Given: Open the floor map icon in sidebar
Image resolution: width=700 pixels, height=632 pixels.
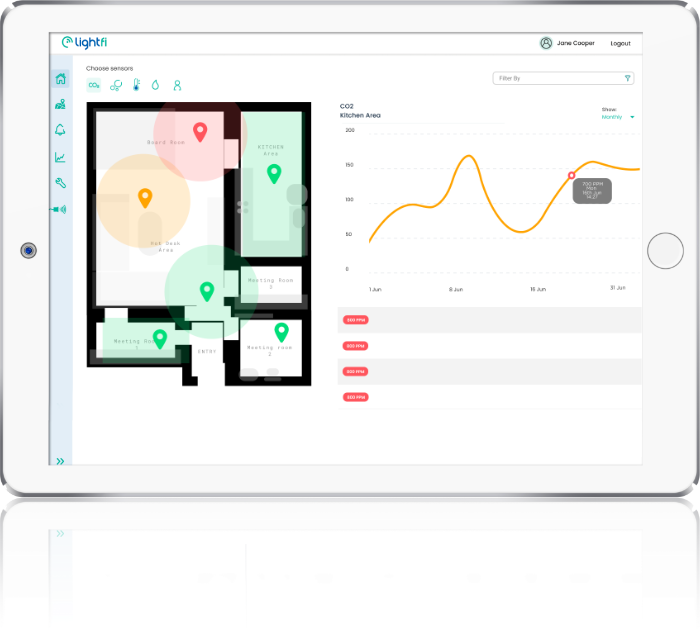Looking at the screenshot, I should coord(61,104).
